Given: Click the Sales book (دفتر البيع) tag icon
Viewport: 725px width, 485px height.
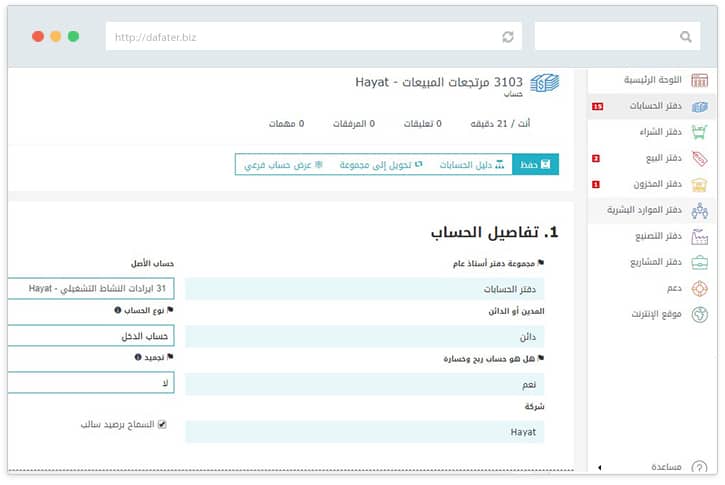Looking at the screenshot, I should [x=699, y=158].
